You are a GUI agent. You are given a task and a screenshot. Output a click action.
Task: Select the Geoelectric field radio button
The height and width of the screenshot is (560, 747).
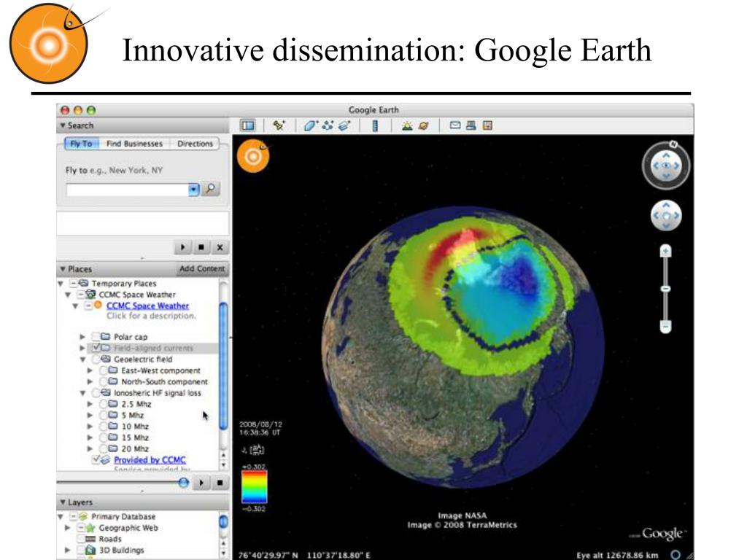[x=96, y=359]
